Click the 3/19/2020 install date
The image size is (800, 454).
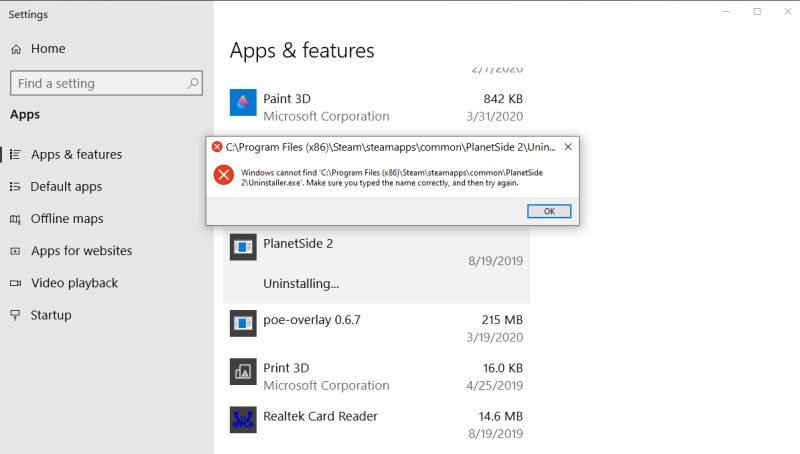494,337
